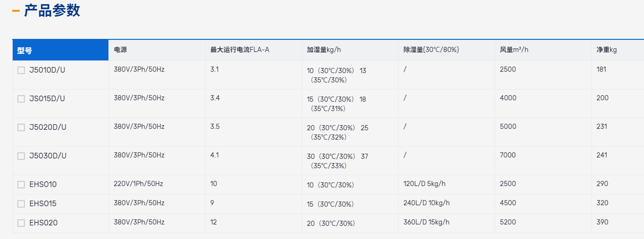Click the 电源 column header
The height and width of the screenshot is (239, 644).
[157, 50]
